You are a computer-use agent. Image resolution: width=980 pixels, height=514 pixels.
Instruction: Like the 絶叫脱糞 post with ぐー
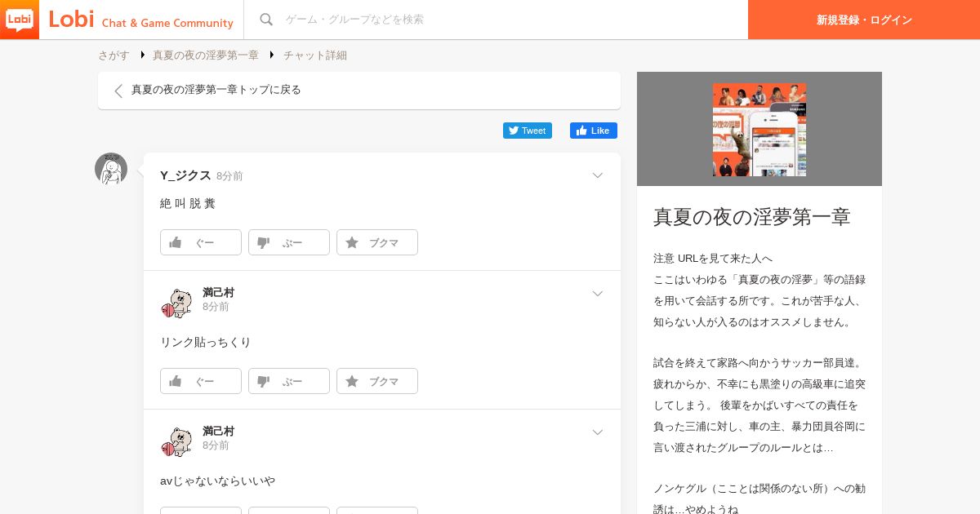pos(201,242)
